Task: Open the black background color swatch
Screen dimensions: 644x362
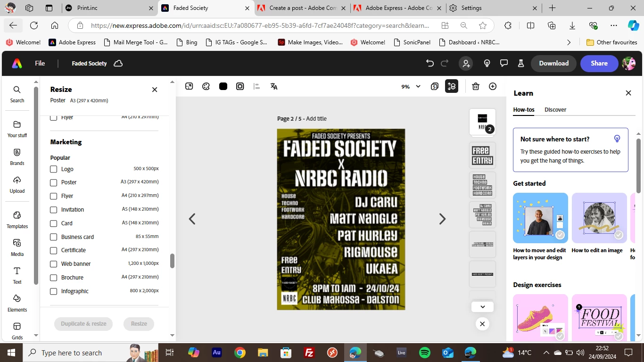Action: pos(223,86)
